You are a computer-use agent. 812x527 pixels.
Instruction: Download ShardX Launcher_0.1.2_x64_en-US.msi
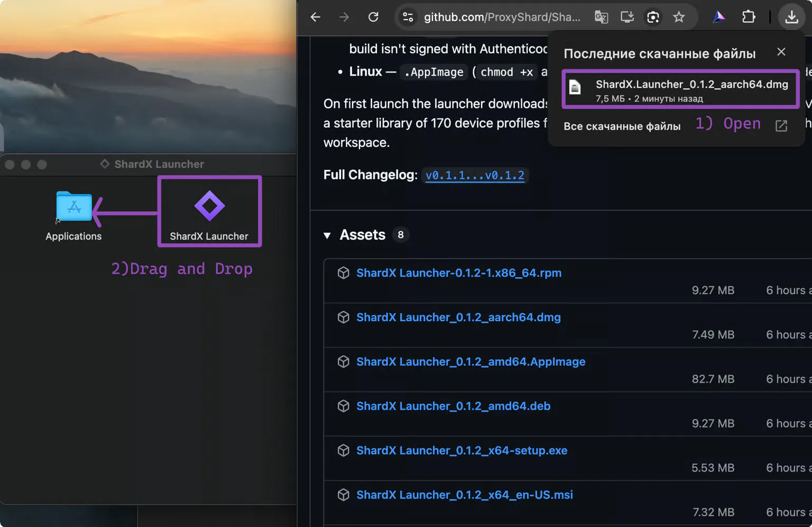pos(465,495)
